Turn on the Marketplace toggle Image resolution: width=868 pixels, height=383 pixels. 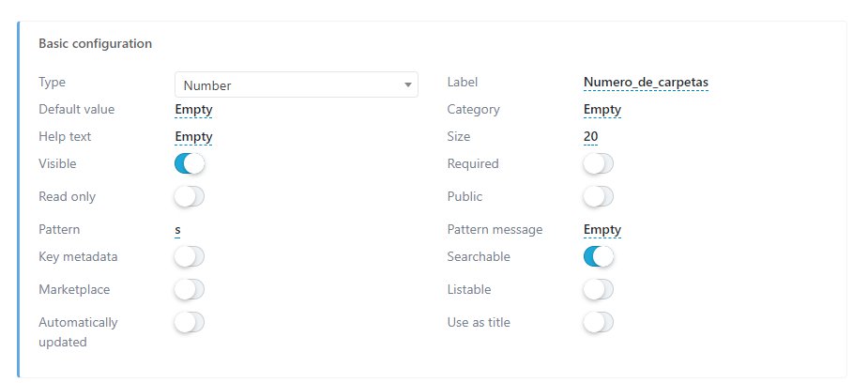[x=190, y=290]
